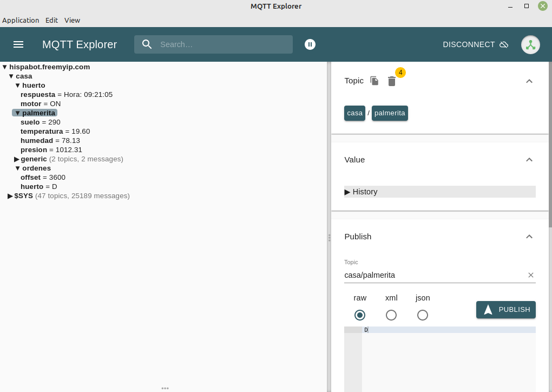Viewport: 552px width, 392px height.
Task: Open the hamburger navigation menu
Action: (x=18, y=44)
